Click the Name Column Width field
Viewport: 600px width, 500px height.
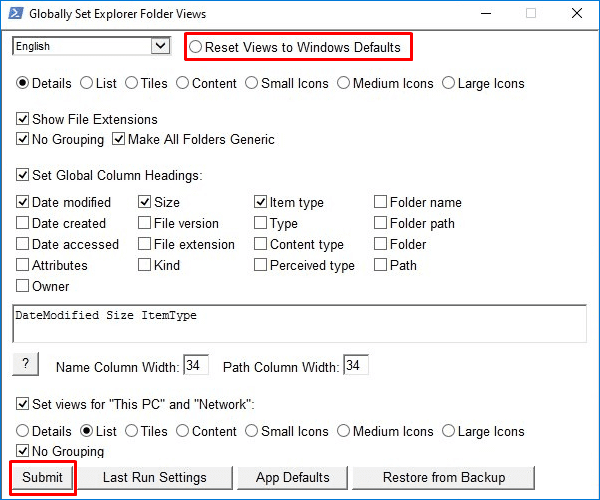(x=196, y=365)
